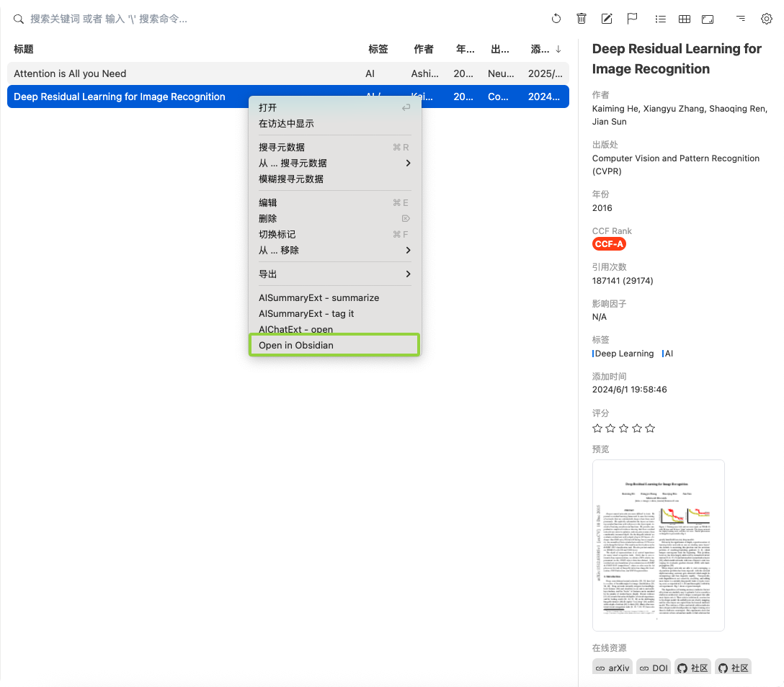Screen dimensions: 784x687
Task: Expand the 从 ... 移除 submenu
Action: (x=334, y=250)
